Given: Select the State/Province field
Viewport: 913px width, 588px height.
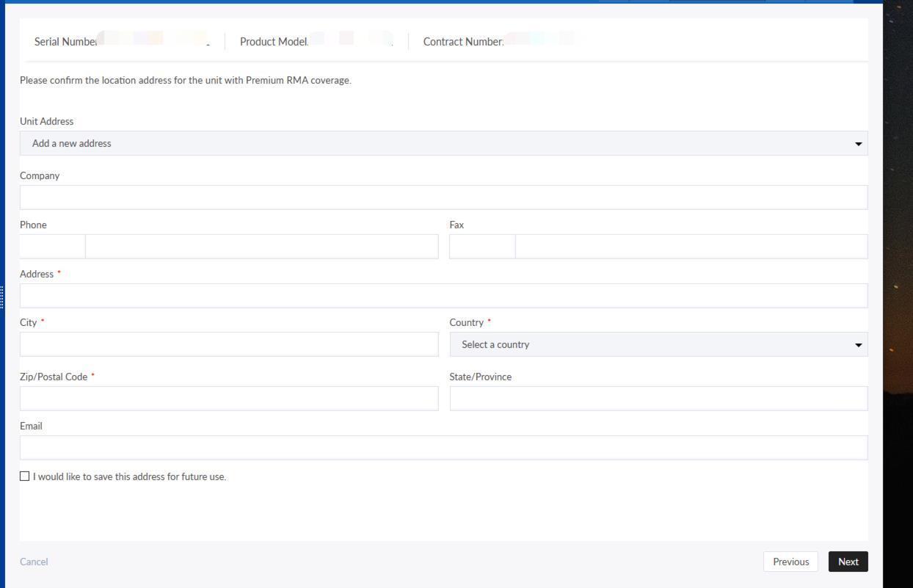Looking at the screenshot, I should 658,399.
